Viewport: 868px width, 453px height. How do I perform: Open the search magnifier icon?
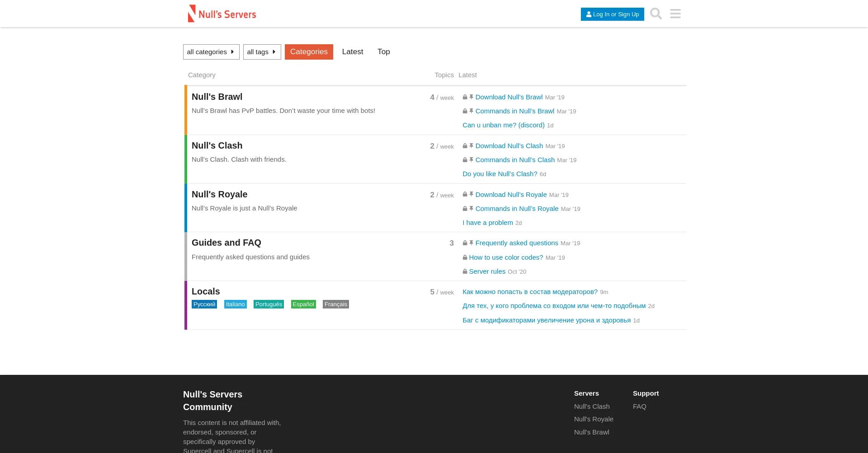point(656,14)
